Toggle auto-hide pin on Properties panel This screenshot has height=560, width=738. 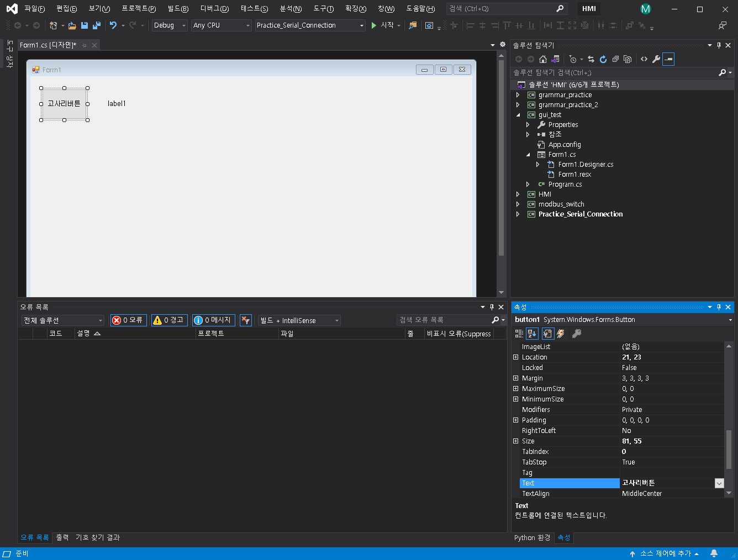(x=719, y=307)
